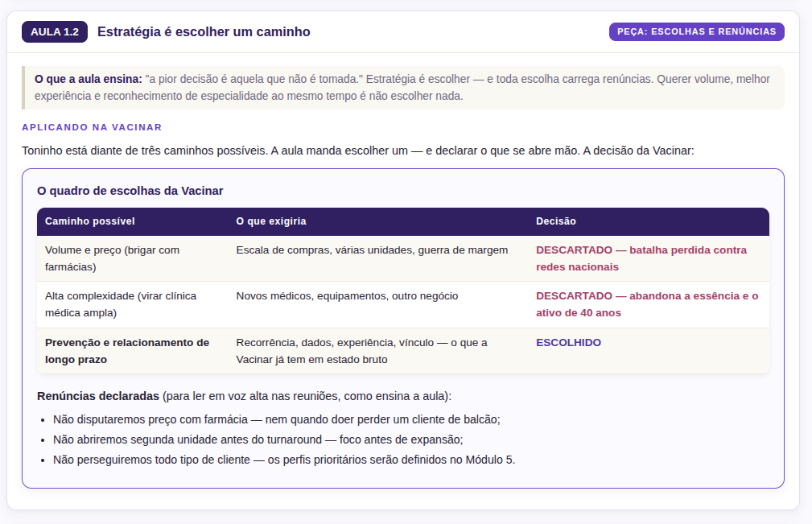Click the ESCOLHIDO decision label

(568, 343)
